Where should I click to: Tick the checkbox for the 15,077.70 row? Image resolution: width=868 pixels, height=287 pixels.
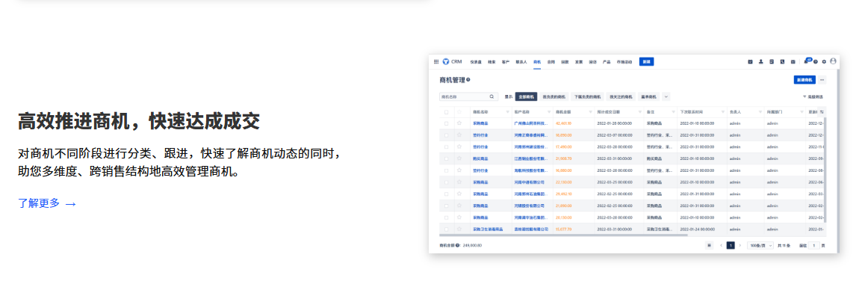point(447,229)
